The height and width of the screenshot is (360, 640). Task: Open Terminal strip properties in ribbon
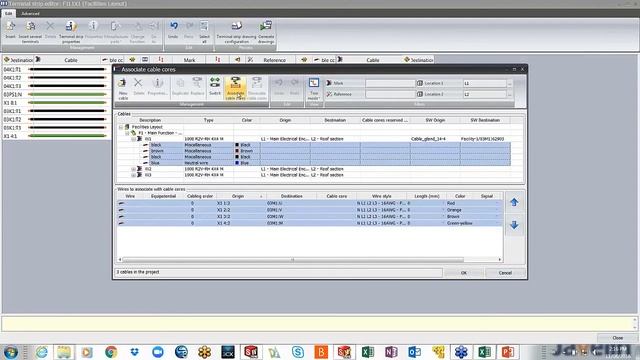(71, 32)
